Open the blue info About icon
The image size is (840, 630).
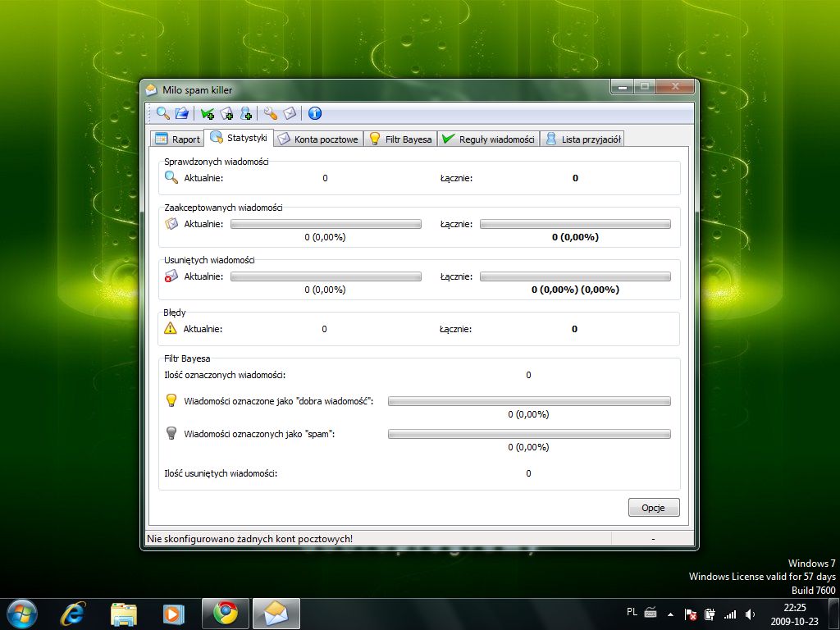[x=315, y=113]
